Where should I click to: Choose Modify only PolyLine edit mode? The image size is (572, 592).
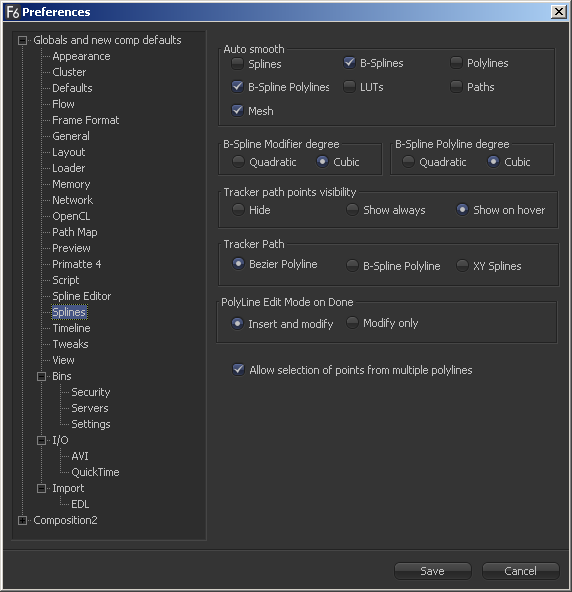[352, 322]
